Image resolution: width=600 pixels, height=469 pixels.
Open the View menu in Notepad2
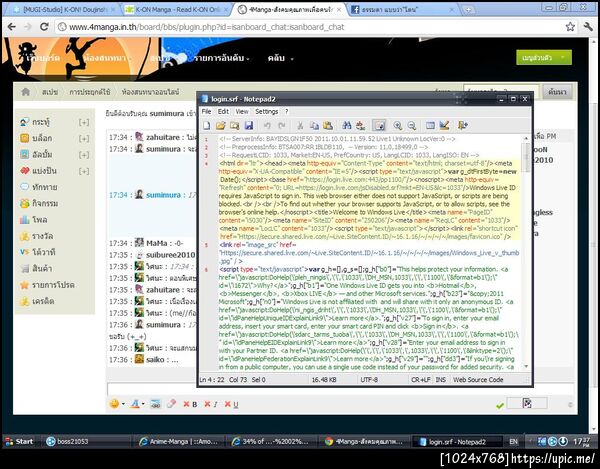[241, 111]
